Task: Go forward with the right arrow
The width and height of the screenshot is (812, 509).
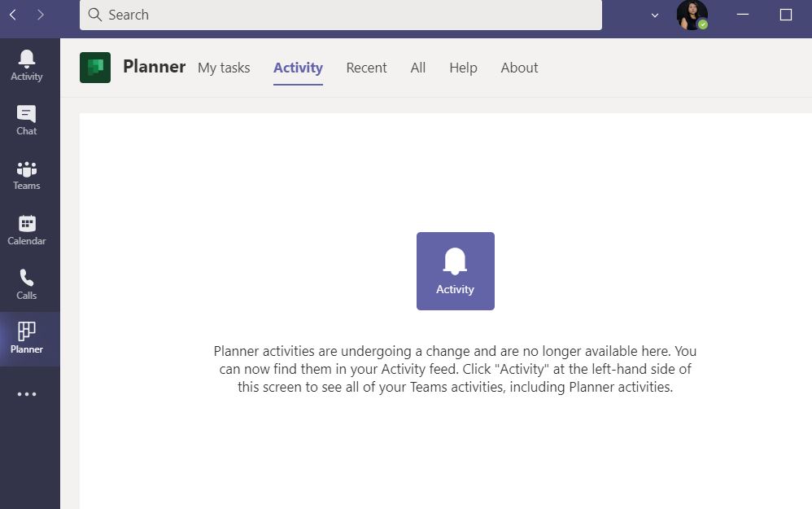Action: click(x=41, y=15)
